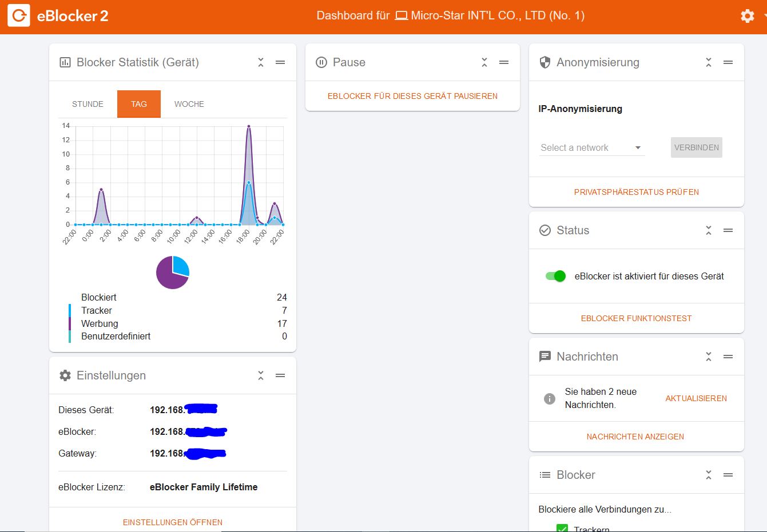Collapse the Blocker card
Screen dimensions: 767x532
709,475
